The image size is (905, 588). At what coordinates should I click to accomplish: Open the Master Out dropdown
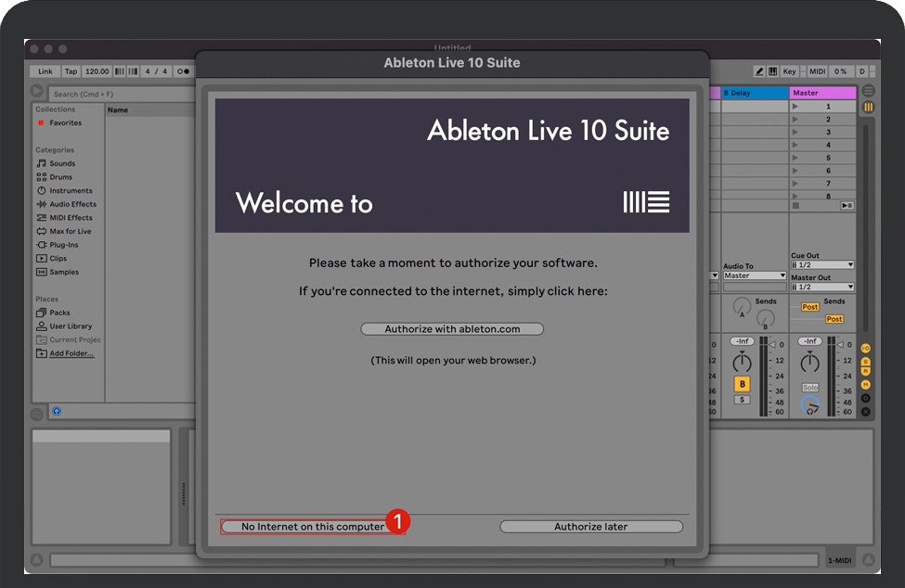point(821,288)
